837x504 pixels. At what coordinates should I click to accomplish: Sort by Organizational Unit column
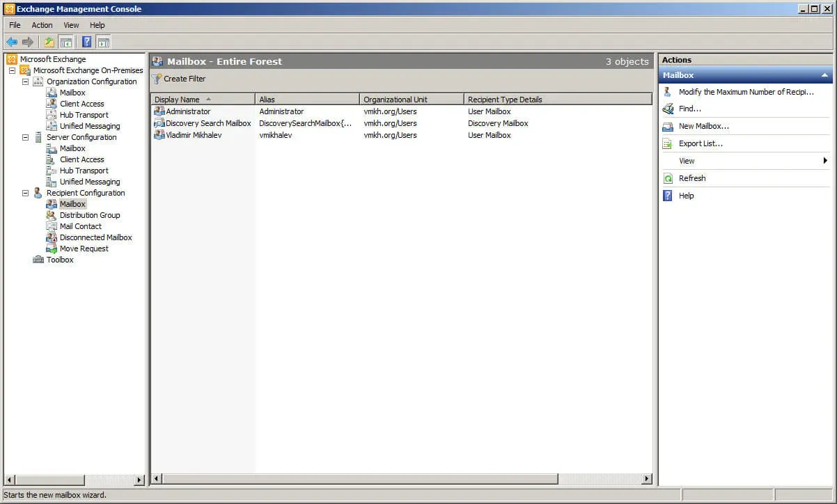(412, 100)
